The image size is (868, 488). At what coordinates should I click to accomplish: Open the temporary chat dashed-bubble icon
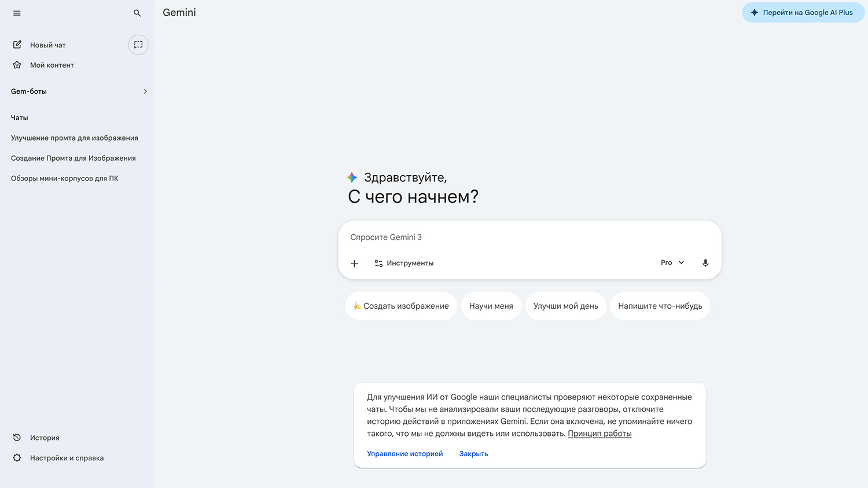pyautogui.click(x=138, y=45)
